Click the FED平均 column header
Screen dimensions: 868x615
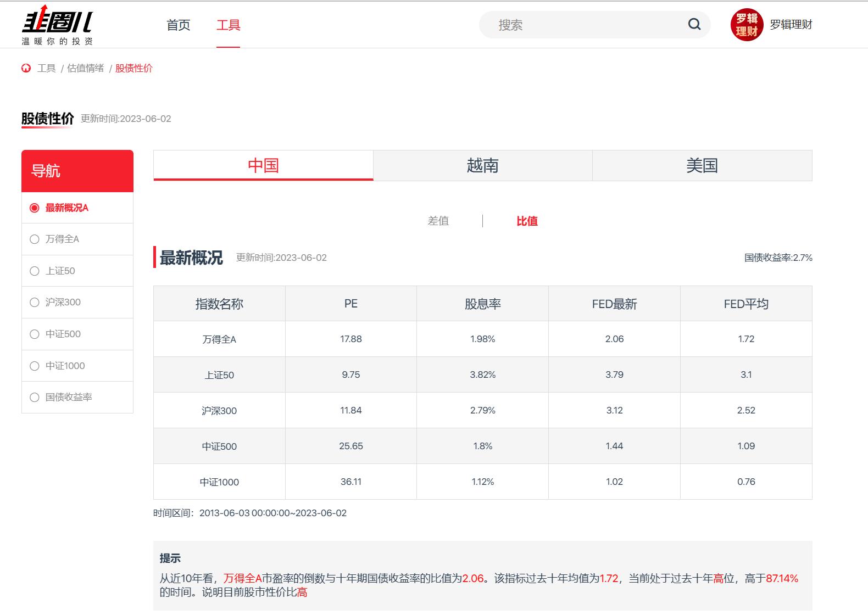tap(746, 304)
